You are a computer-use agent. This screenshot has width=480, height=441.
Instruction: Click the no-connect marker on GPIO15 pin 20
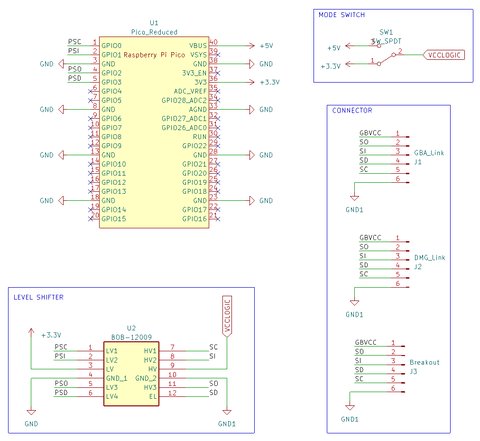tap(90, 219)
